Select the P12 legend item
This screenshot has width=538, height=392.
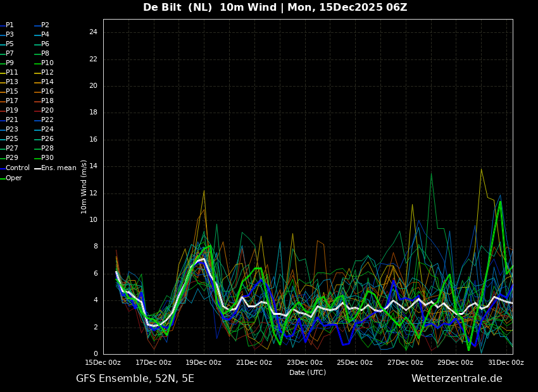click(47, 73)
